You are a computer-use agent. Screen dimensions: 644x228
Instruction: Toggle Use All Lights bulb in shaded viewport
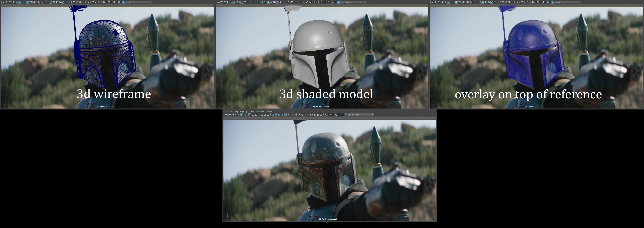281,2
